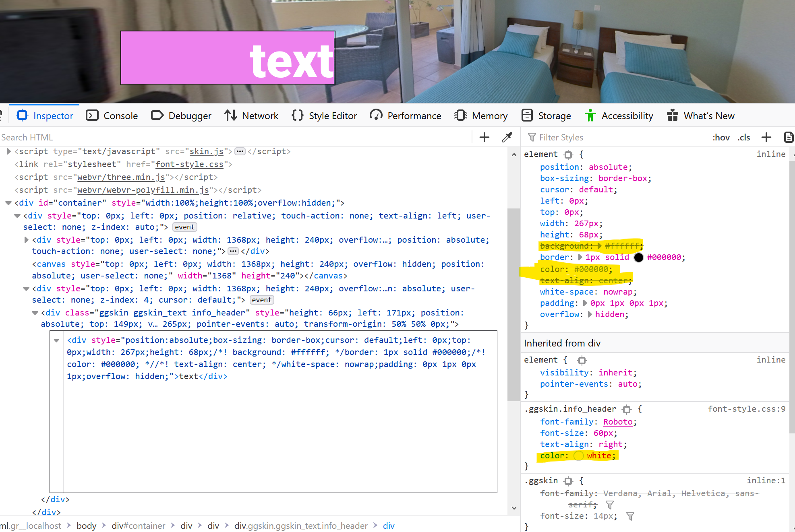Image resolution: width=795 pixels, height=532 pixels.
Task: Switch to the Inspector tab
Action: [x=44, y=116]
